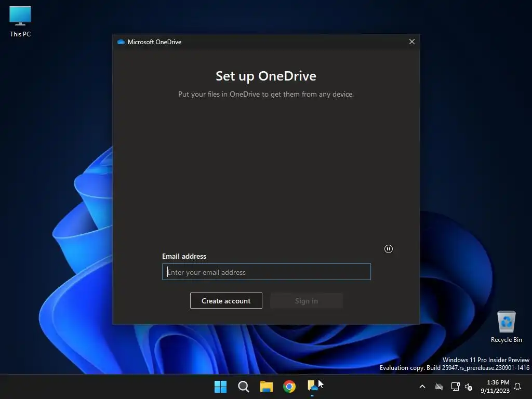Click the Create account button
Viewport: 532px width, 399px height.
click(226, 301)
